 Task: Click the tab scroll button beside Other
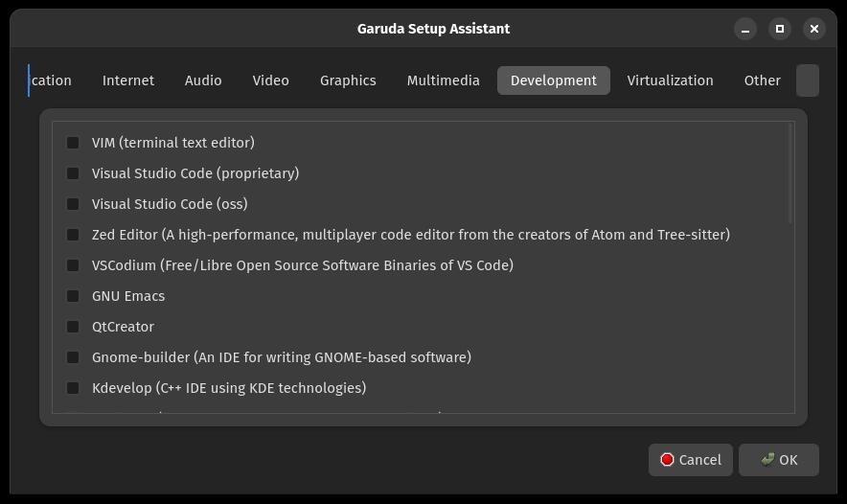tap(807, 80)
